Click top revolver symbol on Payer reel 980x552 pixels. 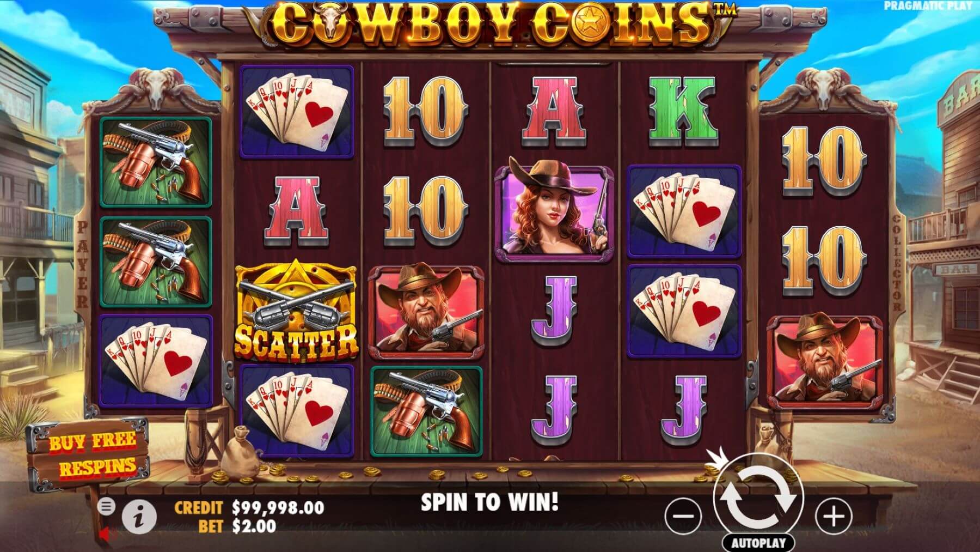tap(156, 162)
